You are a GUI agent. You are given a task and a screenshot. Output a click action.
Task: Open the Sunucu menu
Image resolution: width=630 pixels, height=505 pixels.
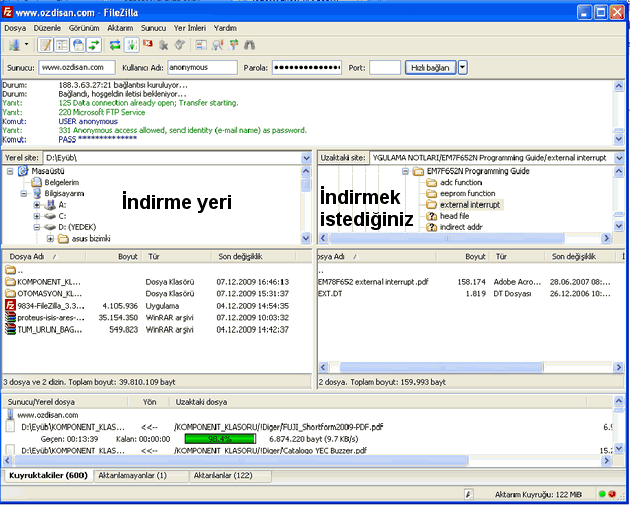pyautogui.click(x=153, y=28)
